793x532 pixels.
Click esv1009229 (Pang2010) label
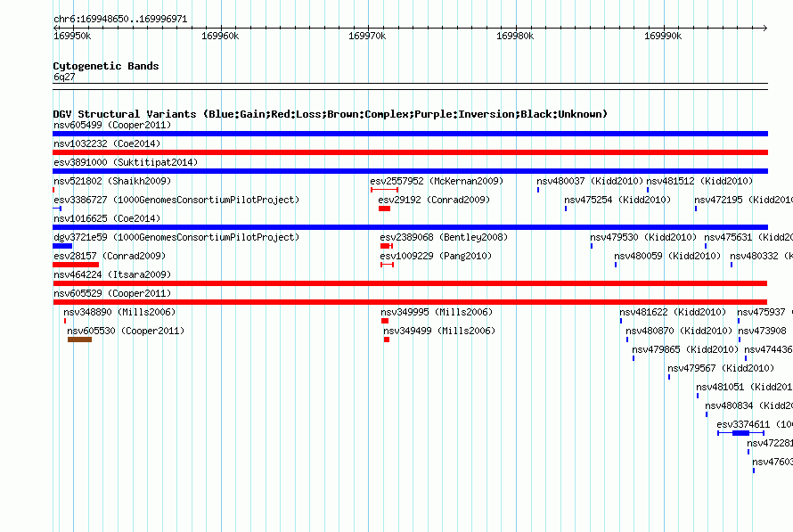pos(436,256)
